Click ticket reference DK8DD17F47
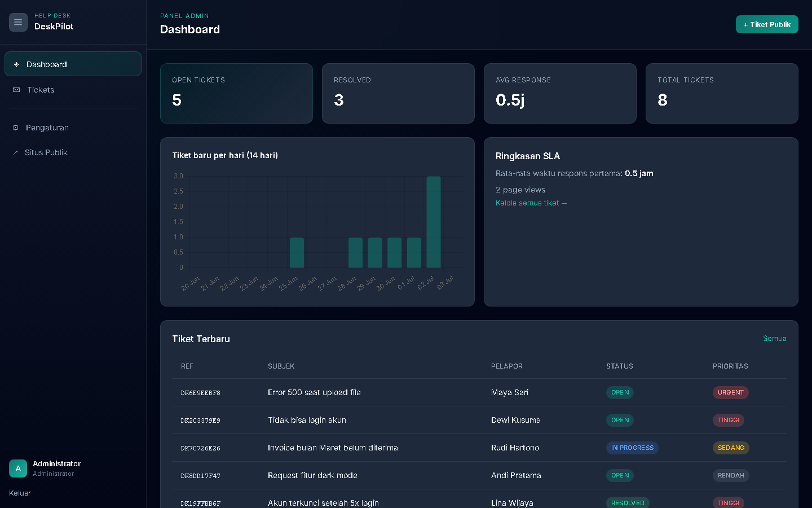Viewport: 812px width, 508px height. click(x=200, y=476)
